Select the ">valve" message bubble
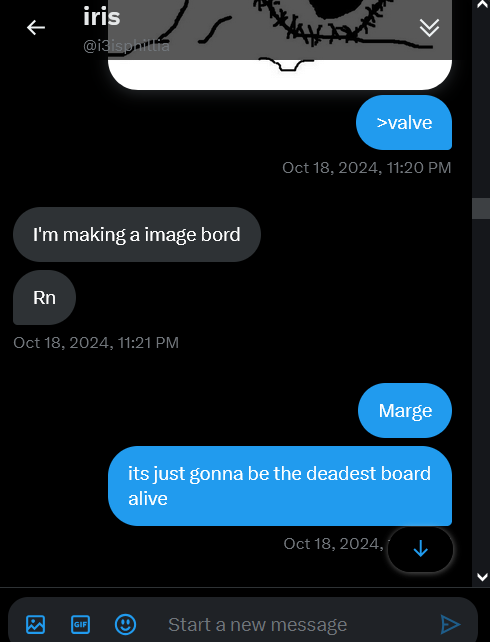The height and width of the screenshot is (642, 490). [404, 122]
